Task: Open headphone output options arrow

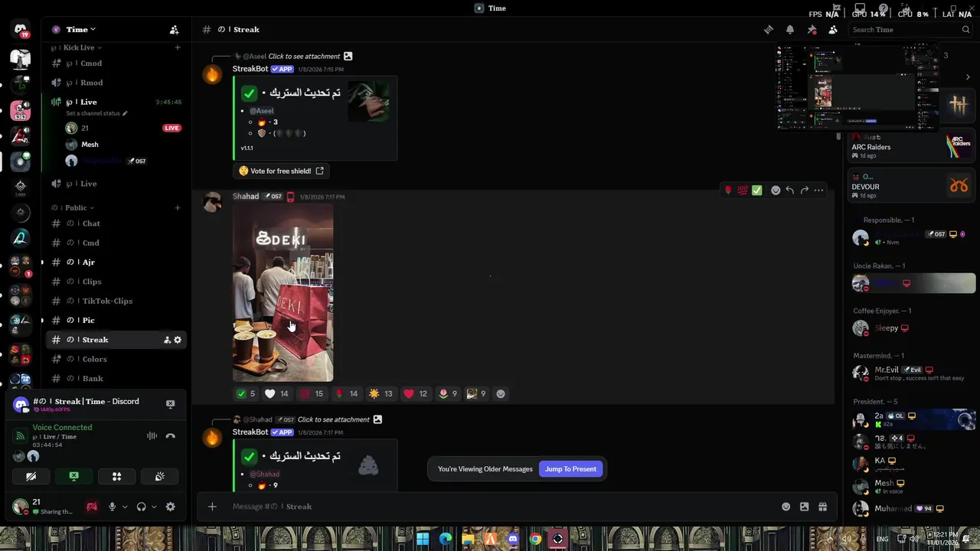Action: [x=154, y=507]
